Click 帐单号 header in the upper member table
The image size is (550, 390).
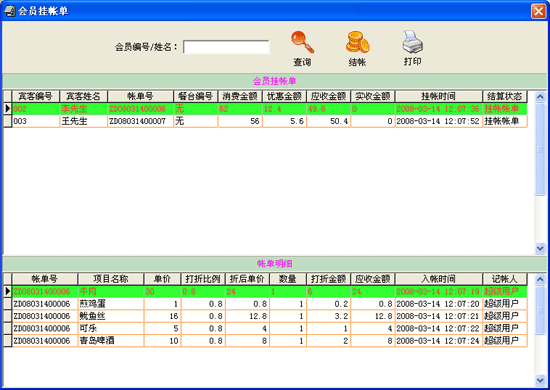click(x=140, y=96)
